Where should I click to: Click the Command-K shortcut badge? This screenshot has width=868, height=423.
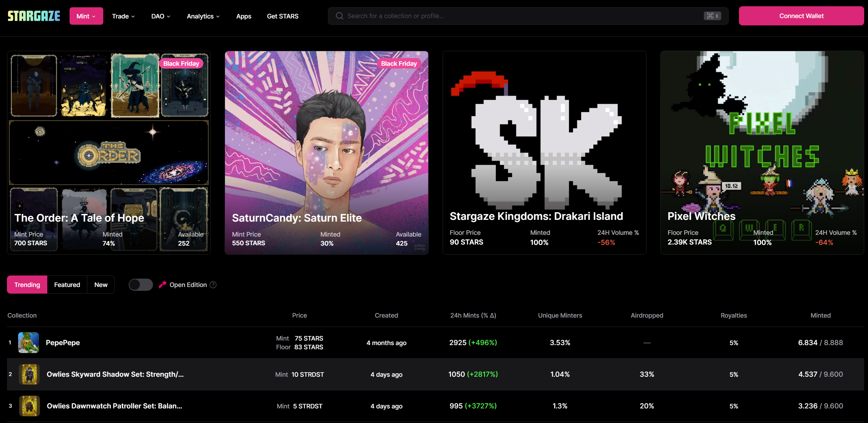[712, 16]
